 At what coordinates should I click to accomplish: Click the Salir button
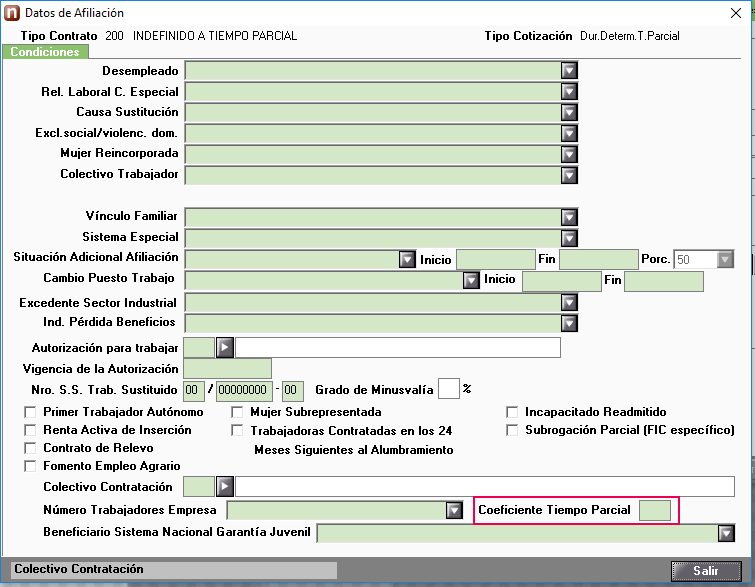(x=706, y=571)
